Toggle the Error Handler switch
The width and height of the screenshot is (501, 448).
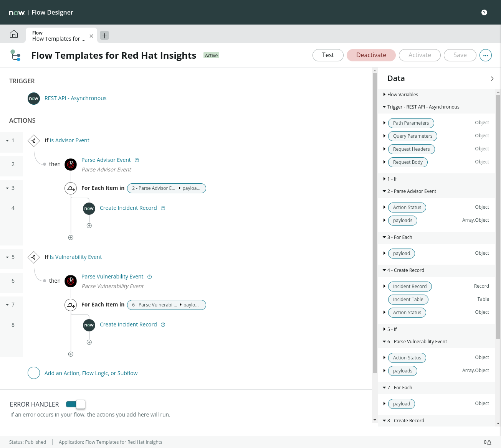coord(76,404)
